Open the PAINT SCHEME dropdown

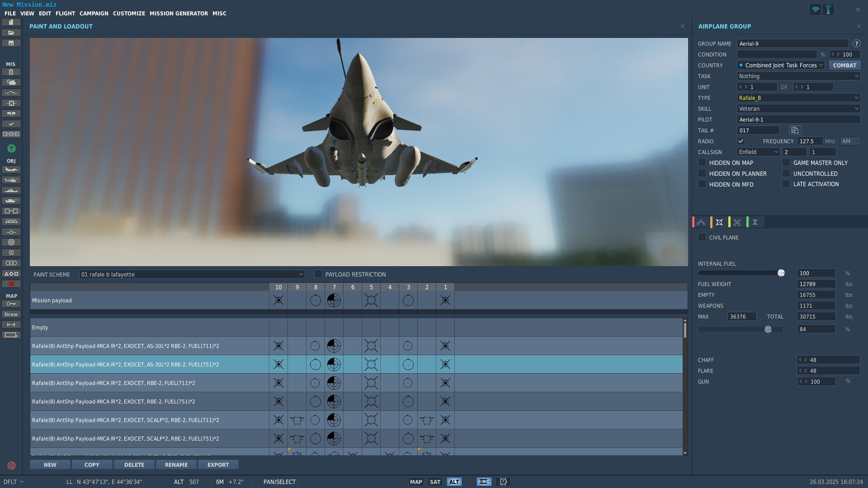[192, 274]
